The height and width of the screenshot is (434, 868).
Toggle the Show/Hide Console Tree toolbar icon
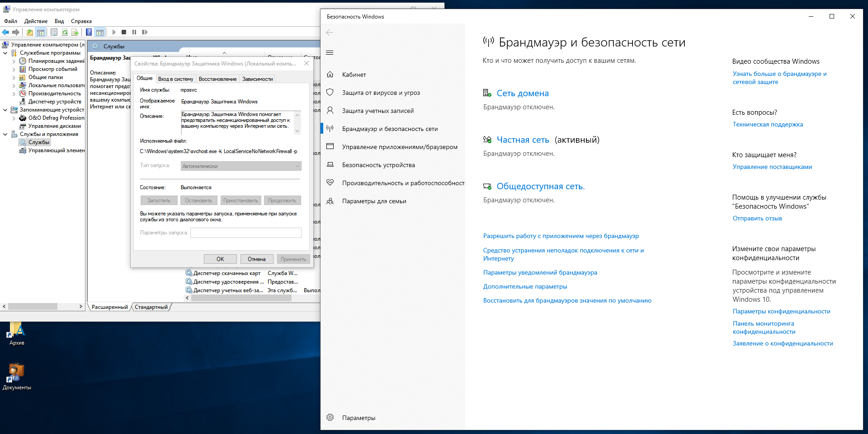point(41,32)
